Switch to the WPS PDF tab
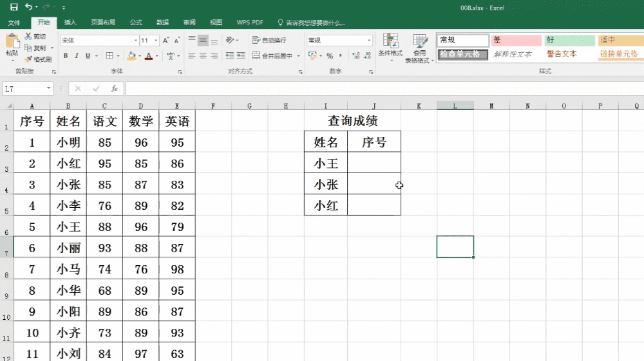This screenshot has width=644, height=361. [x=250, y=23]
